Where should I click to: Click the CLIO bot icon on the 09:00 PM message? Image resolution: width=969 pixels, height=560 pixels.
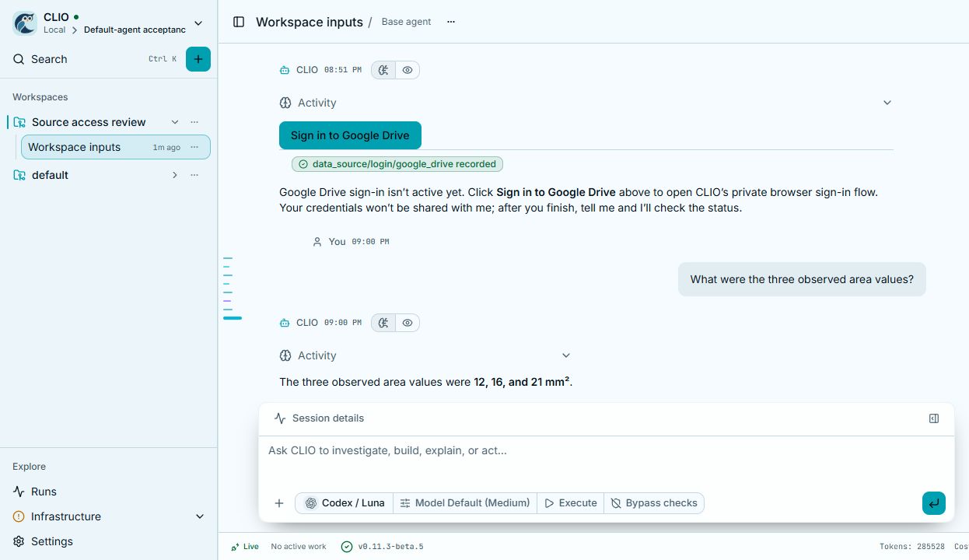pos(285,323)
